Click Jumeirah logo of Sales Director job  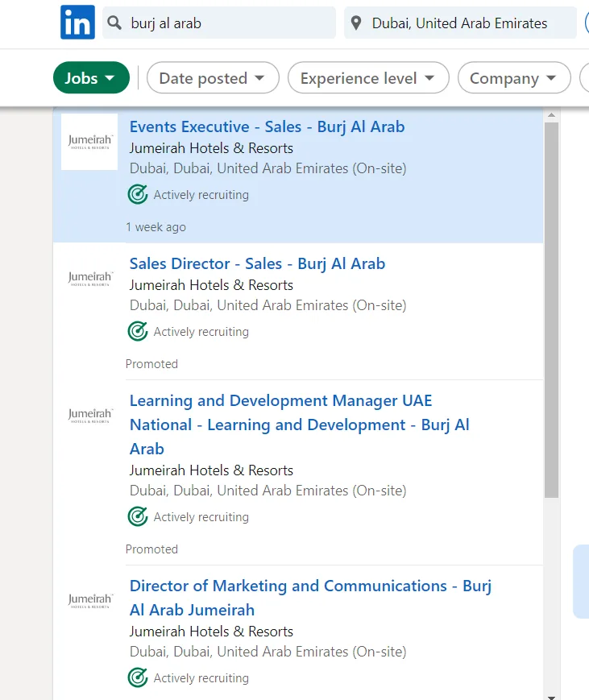coord(89,279)
